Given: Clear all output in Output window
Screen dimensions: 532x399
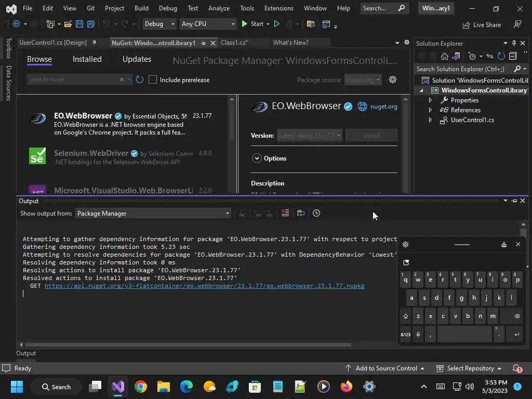Looking at the screenshot, I should pos(285,213).
